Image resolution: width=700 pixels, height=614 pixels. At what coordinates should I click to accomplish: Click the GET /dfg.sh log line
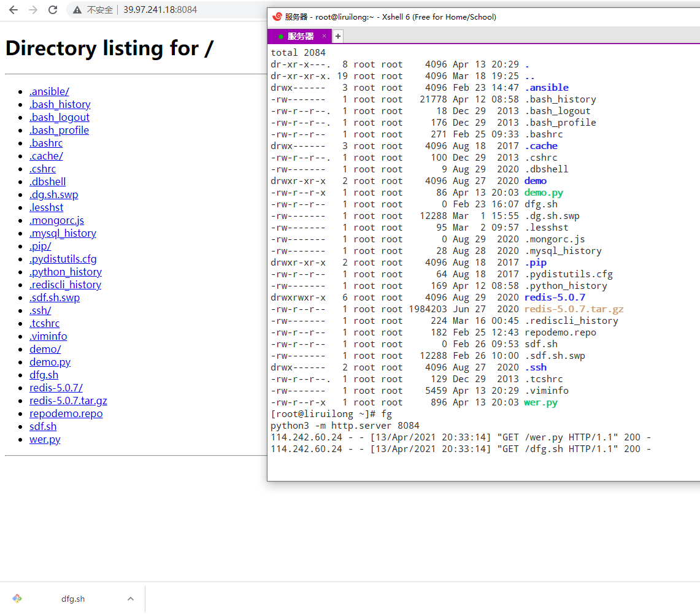(x=461, y=449)
